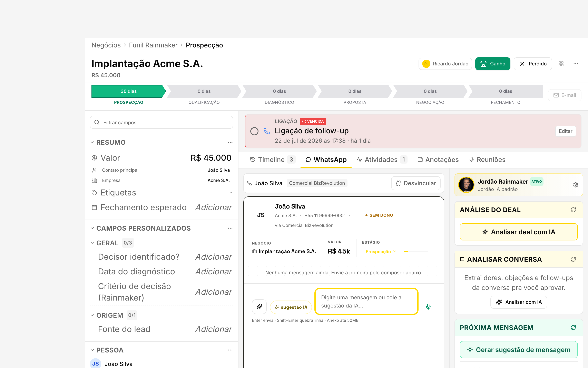
Task: Collapse the CAMPOS PERSONALIZADOS section
Action: [x=92, y=228]
